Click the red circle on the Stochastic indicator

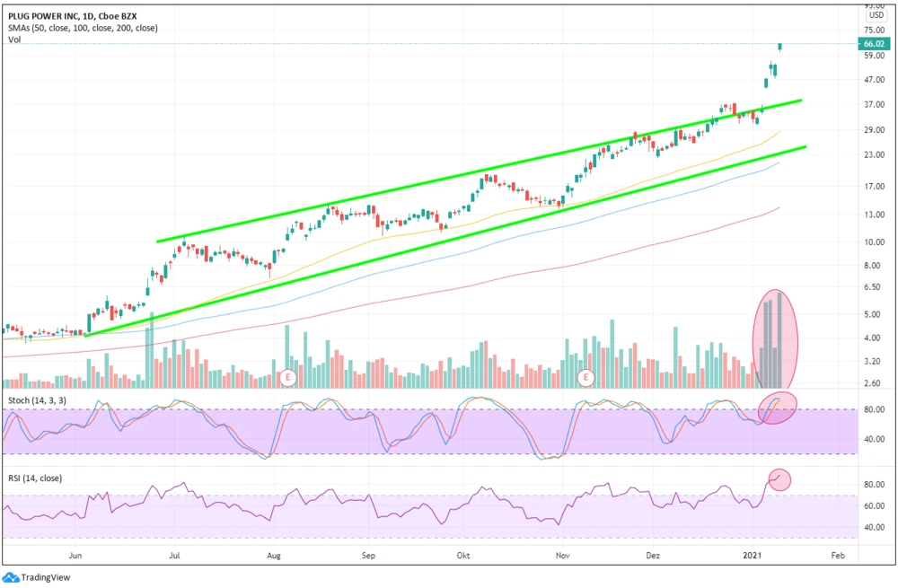tap(779, 407)
